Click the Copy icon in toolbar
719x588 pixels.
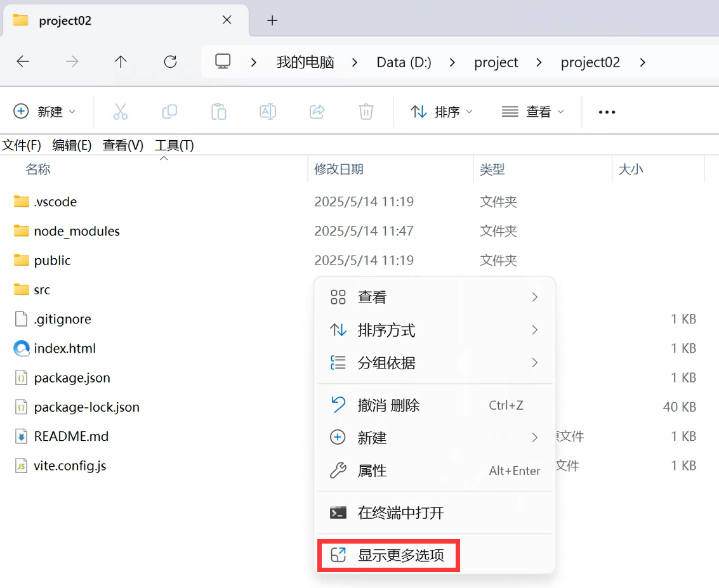pyautogui.click(x=169, y=112)
